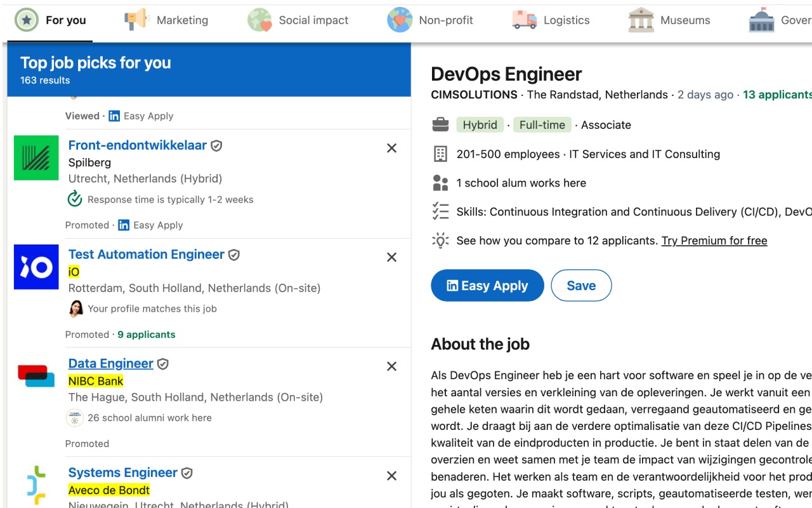
Task: Dismiss the Front-endontwikkelaar job listing
Action: 392,148
